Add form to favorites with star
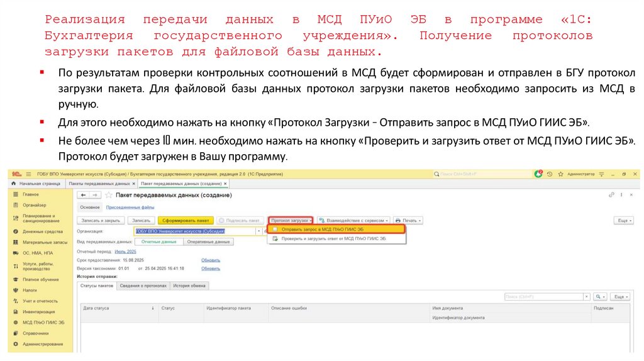The width and height of the screenshot is (644, 361). point(108,195)
